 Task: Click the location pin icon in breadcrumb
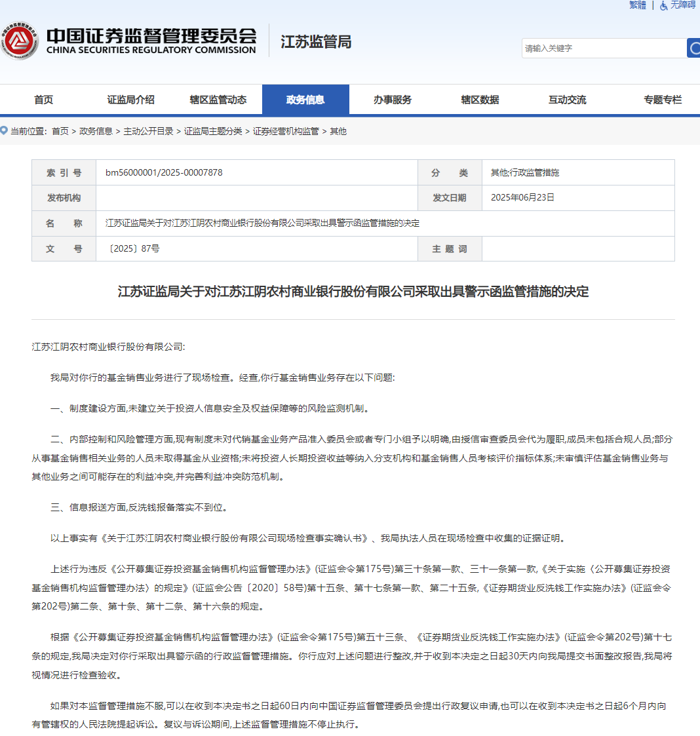4,130
